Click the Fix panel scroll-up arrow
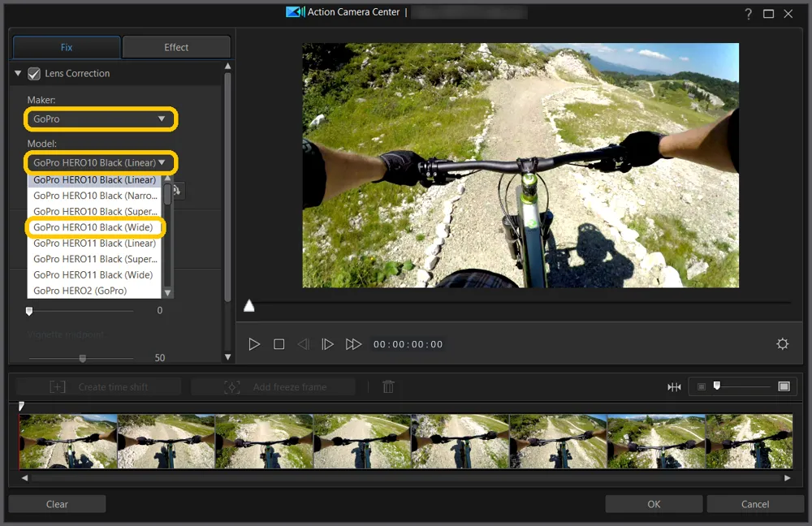 [228, 67]
